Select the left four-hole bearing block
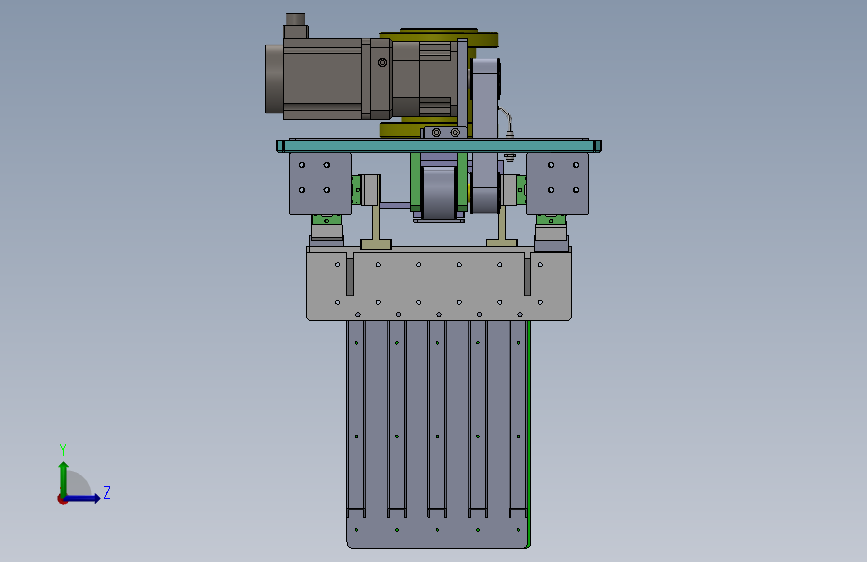The height and width of the screenshot is (562, 867). pyautogui.click(x=320, y=184)
